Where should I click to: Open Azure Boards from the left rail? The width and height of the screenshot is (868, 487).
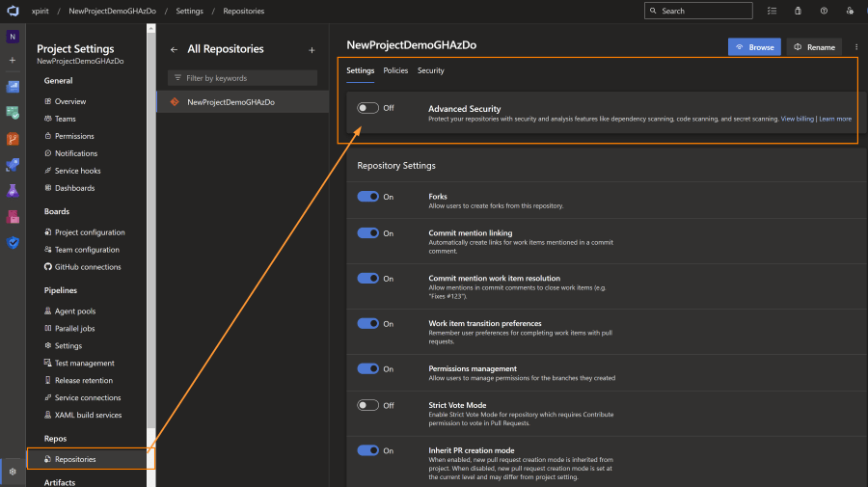click(x=13, y=112)
